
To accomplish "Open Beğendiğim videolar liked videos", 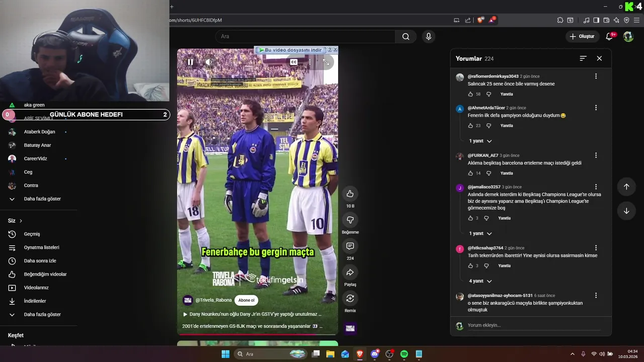I will 45,275.
